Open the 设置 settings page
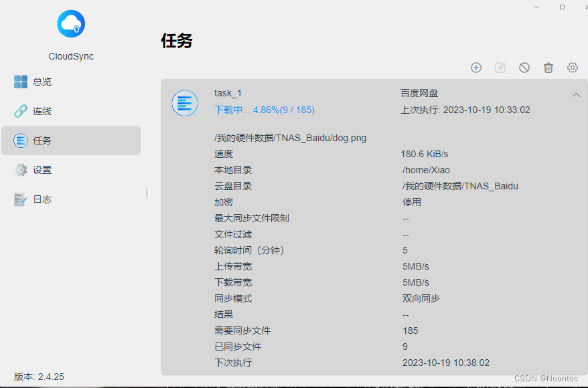This screenshot has width=588, height=388. pyautogui.click(x=71, y=170)
